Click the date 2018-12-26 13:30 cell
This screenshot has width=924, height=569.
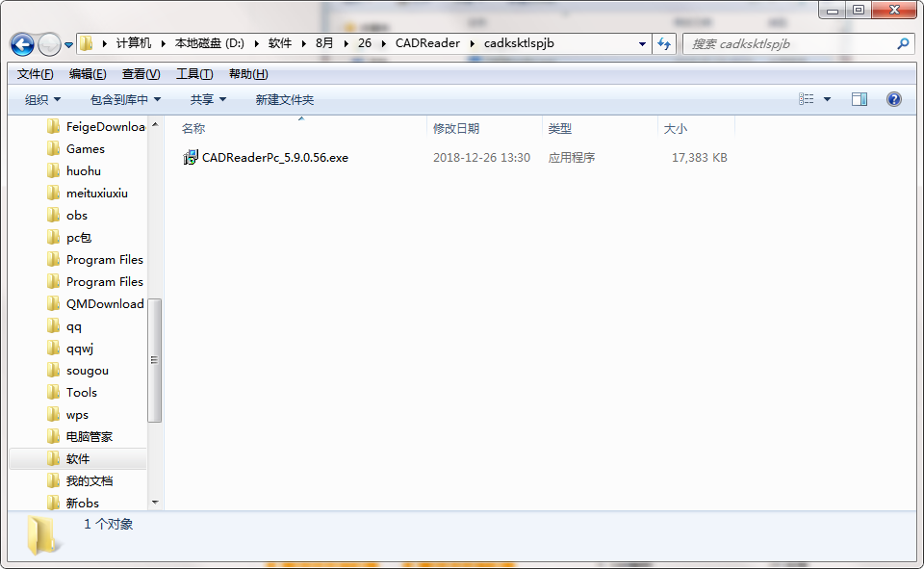click(481, 158)
